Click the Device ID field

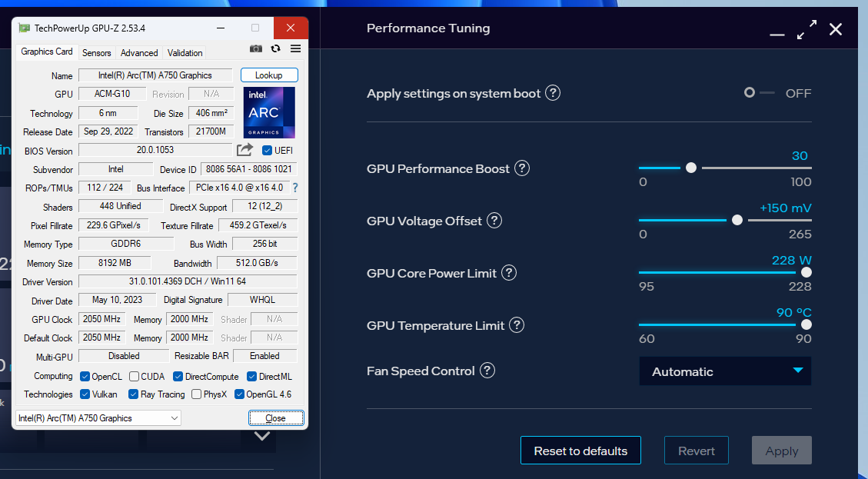click(249, 169)
